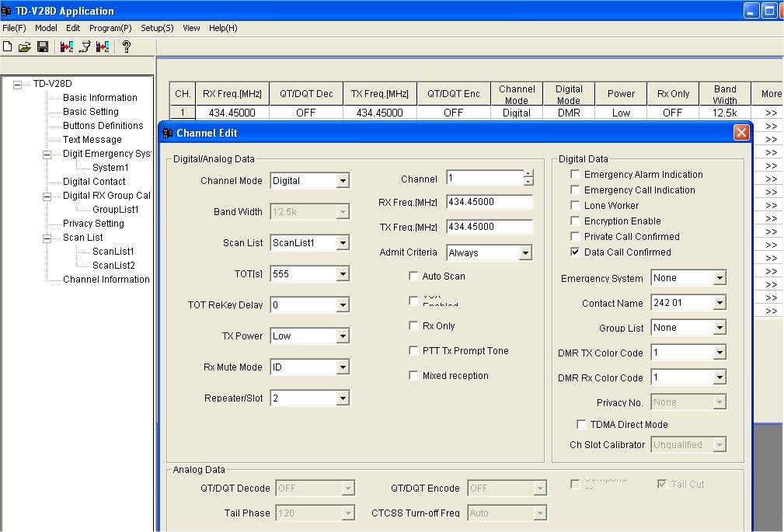Toggle the Lone Worker checkbox
Image resolution: width=784 pixels, height=532 pixels.
pos(575,205)
